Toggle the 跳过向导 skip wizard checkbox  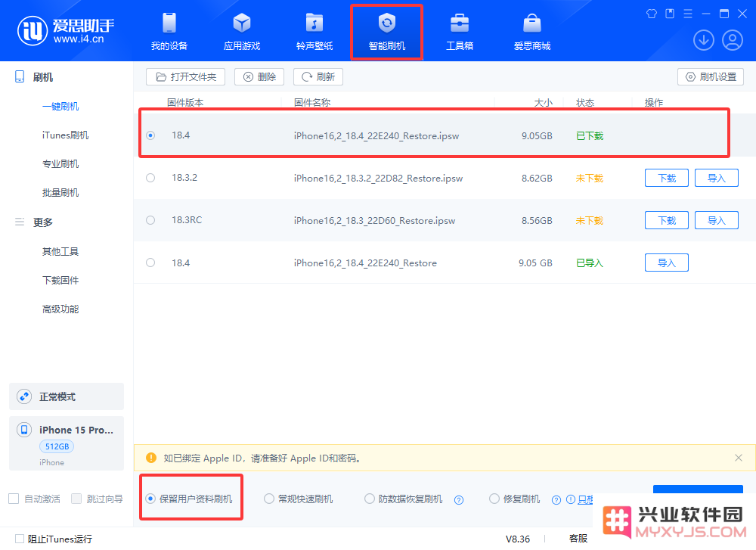[x=76, y=499]
